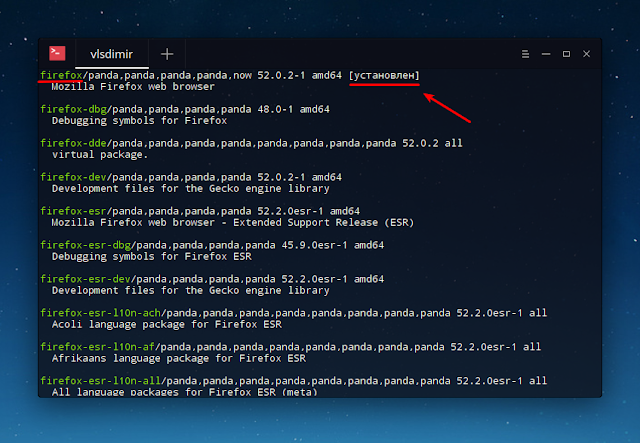This screenshot has width=640, height=443.
Task: Open the terminal hamburger menu
Action: click(525, 54)
